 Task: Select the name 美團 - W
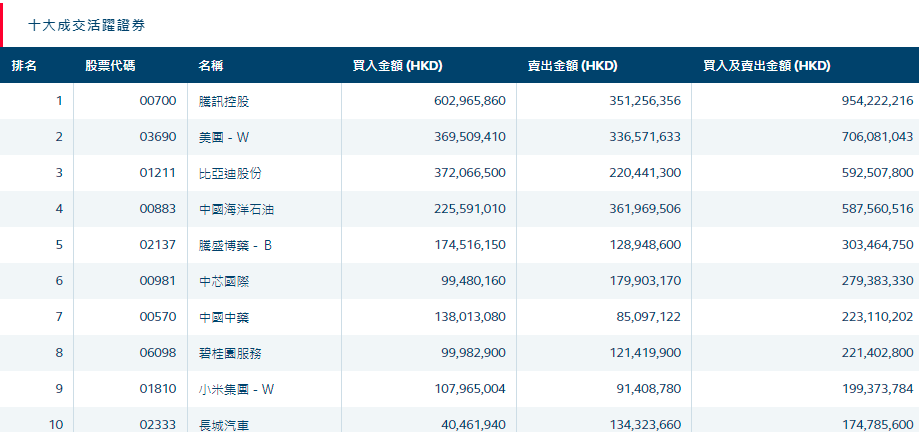tap(224, 138)
